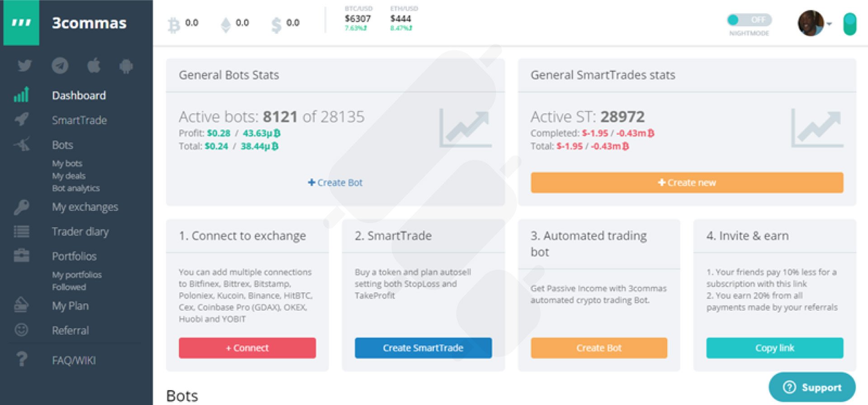Go to My portfolios submenu item

point(77,275)
